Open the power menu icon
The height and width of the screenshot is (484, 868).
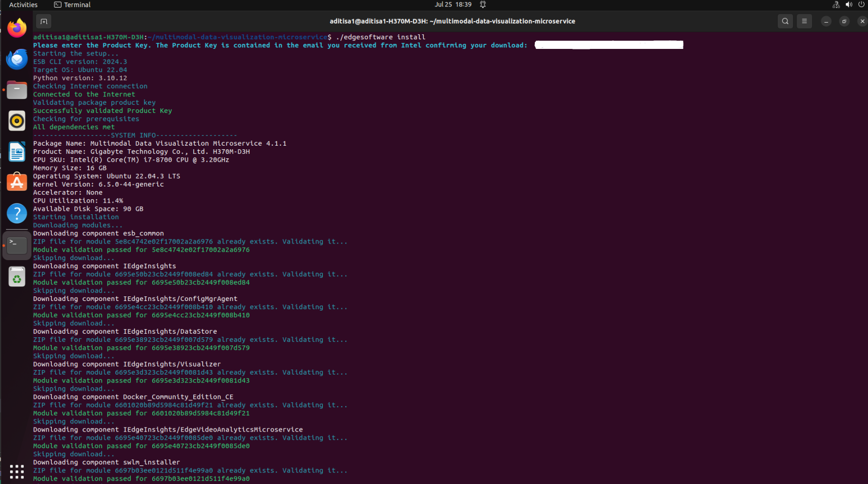pos(861,5)
